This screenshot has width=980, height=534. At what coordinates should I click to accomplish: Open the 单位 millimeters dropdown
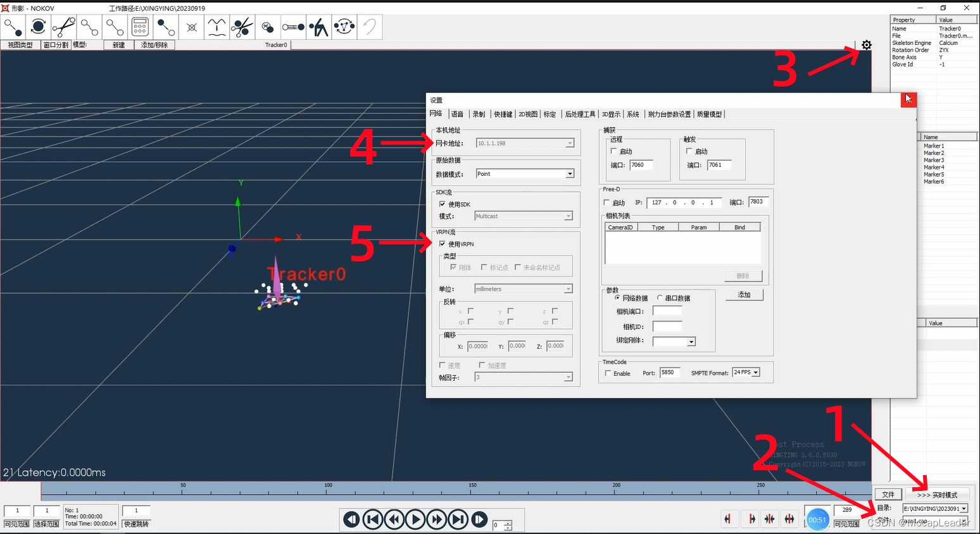click(524, 289)
